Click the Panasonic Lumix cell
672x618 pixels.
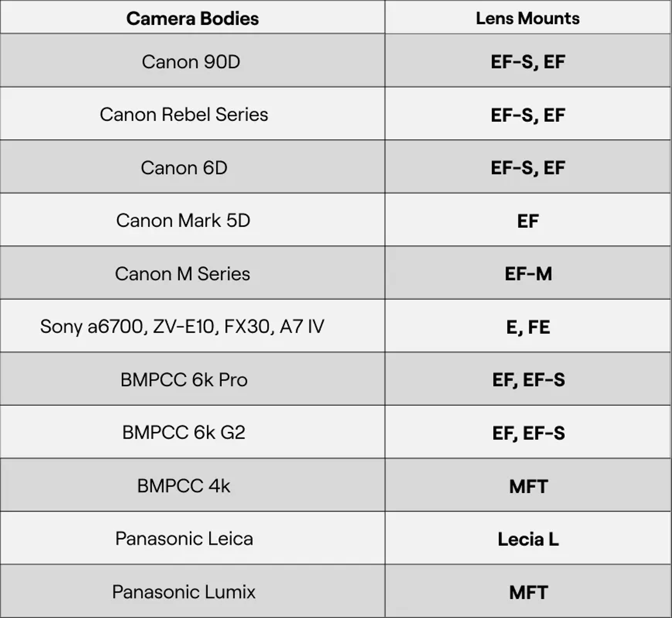pos(184,592)
